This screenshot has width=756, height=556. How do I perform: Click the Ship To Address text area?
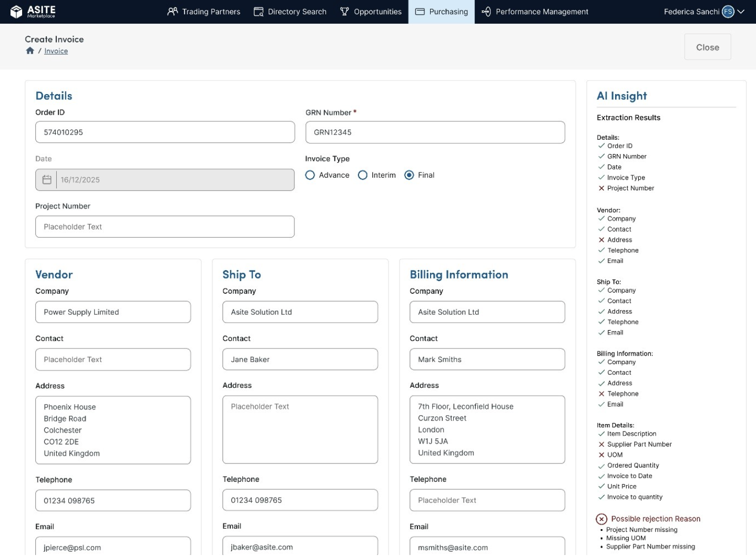[x=300, y=430]
